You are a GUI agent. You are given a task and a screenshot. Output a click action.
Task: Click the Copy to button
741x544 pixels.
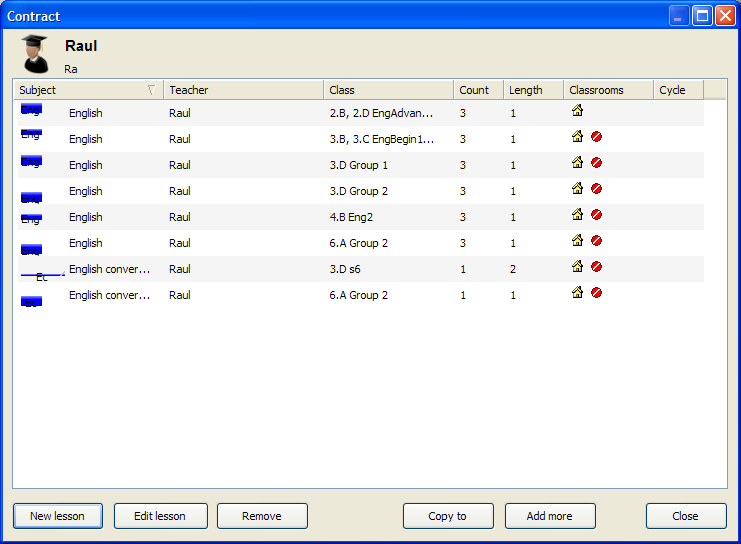pos(447,516)
